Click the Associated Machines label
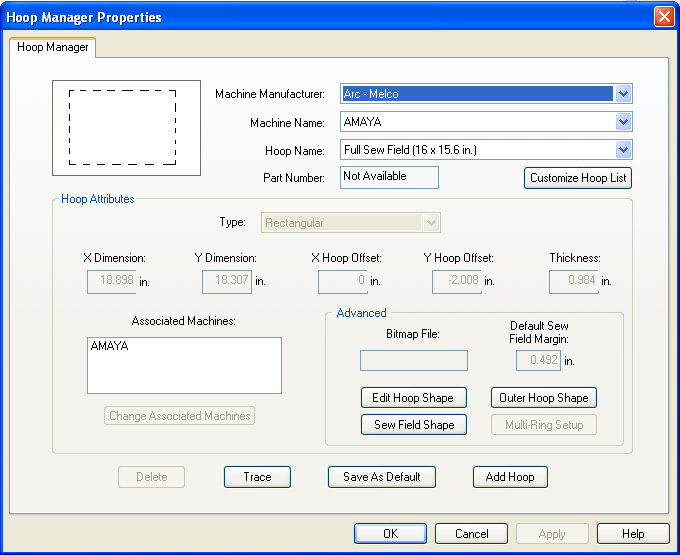Image resolution: width=680 pixels, height=555 pixels. point(183,321)
